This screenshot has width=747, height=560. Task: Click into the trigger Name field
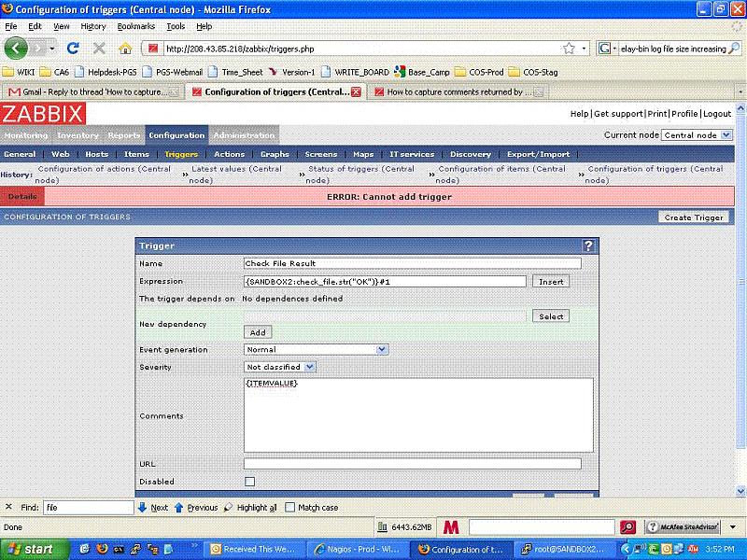[x=412, y=264]
